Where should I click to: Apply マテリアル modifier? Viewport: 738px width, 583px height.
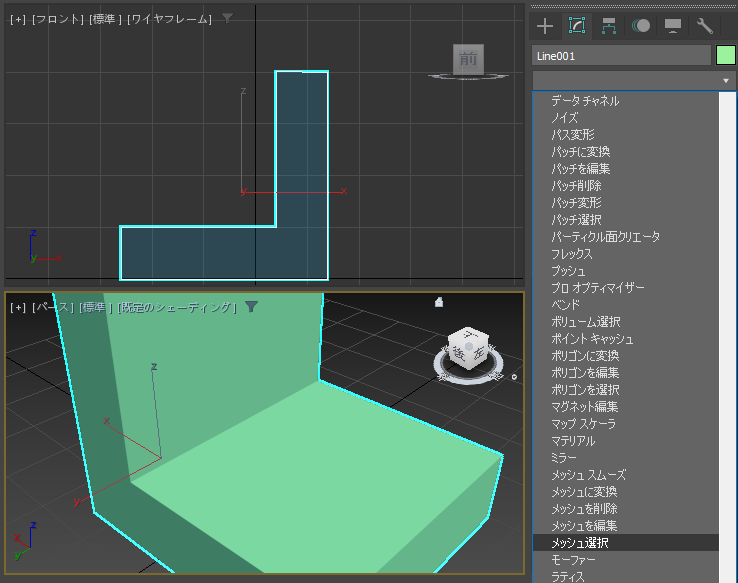[x=626, y=440]
